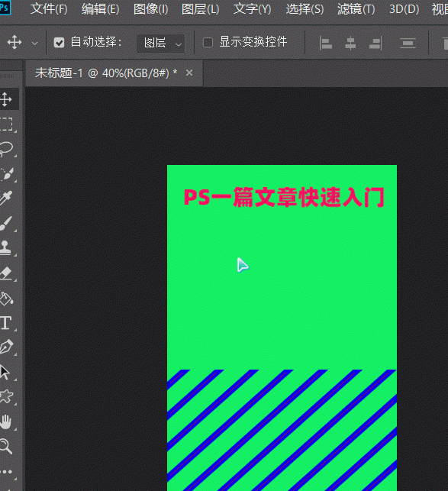Close the 未标题-1 document tab
The height and width of the screenshot is (491, 448).
(x=189, y=73)
